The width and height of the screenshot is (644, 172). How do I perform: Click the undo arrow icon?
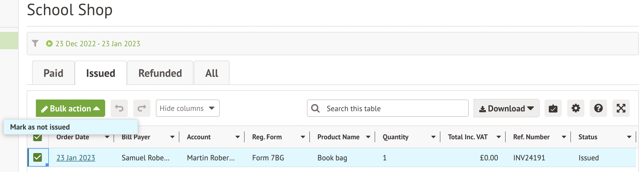[119, 108]
